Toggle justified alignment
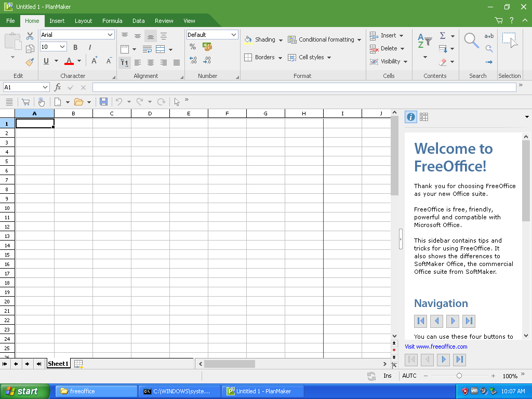 click(177, 62)
